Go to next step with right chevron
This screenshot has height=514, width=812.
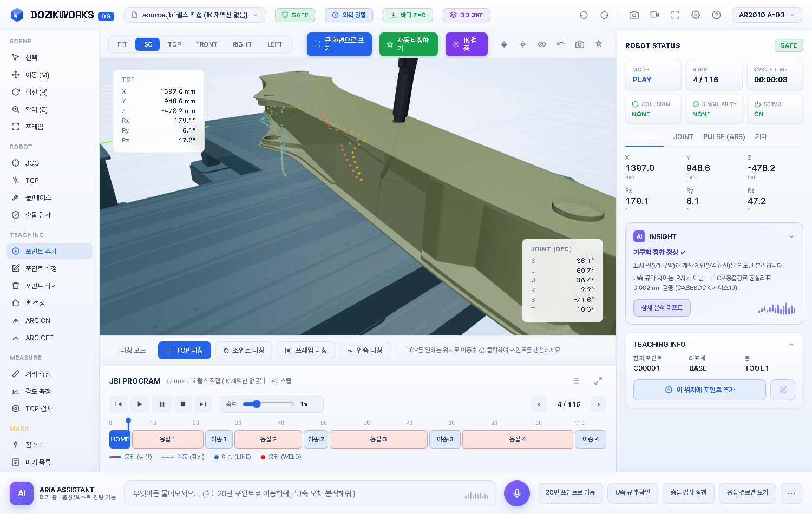598,404
